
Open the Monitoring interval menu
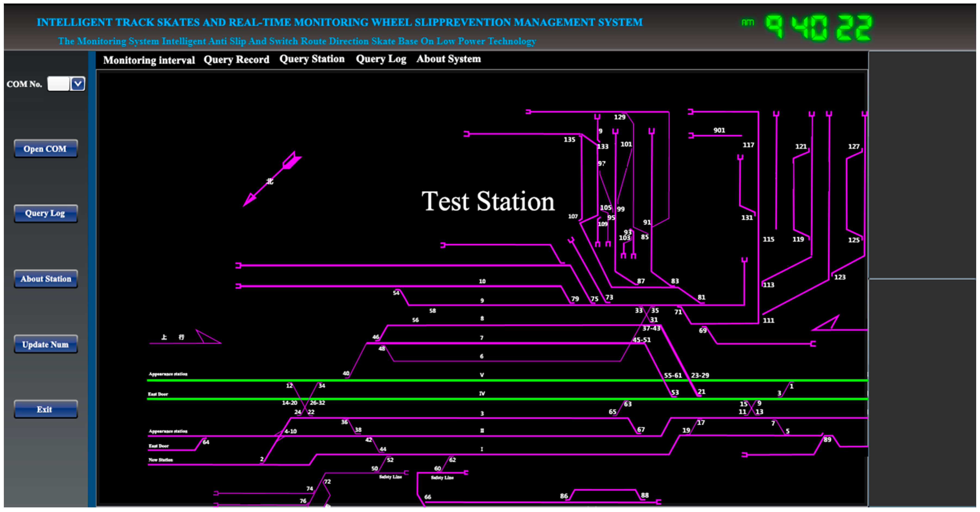149,60
